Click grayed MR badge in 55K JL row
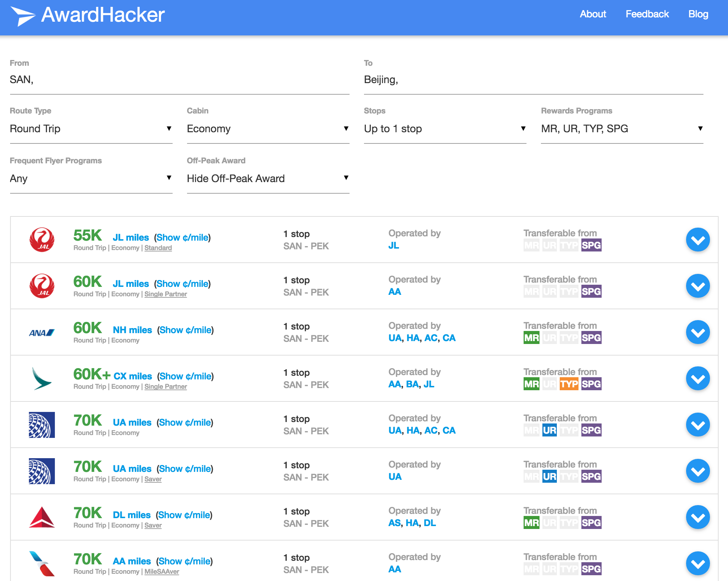Viewport: 728px width, 581px height. coord(531,245)
